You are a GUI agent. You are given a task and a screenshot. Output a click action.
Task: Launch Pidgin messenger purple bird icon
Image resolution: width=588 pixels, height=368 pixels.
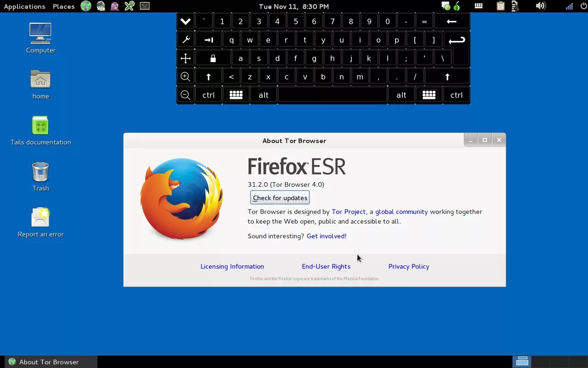tap(115, 6)
